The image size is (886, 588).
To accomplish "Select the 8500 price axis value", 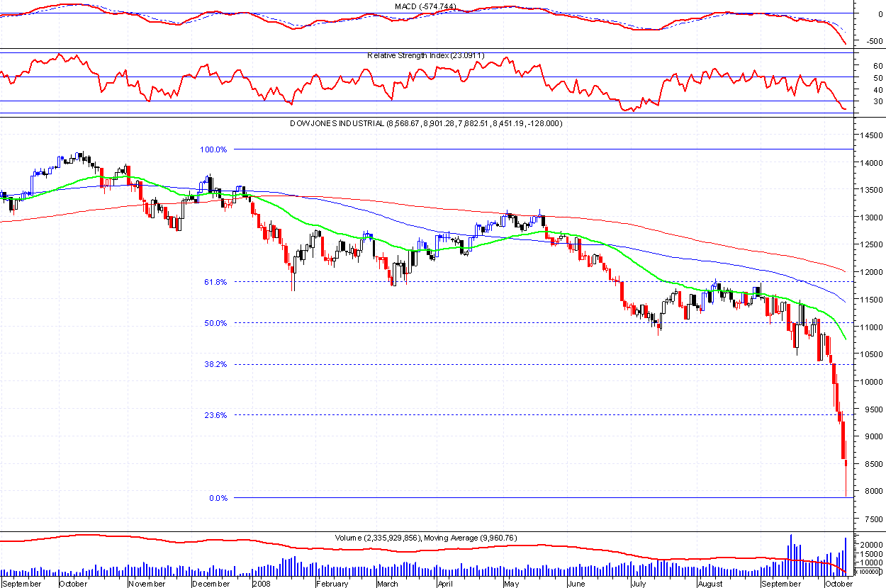I will click(872, 464).
